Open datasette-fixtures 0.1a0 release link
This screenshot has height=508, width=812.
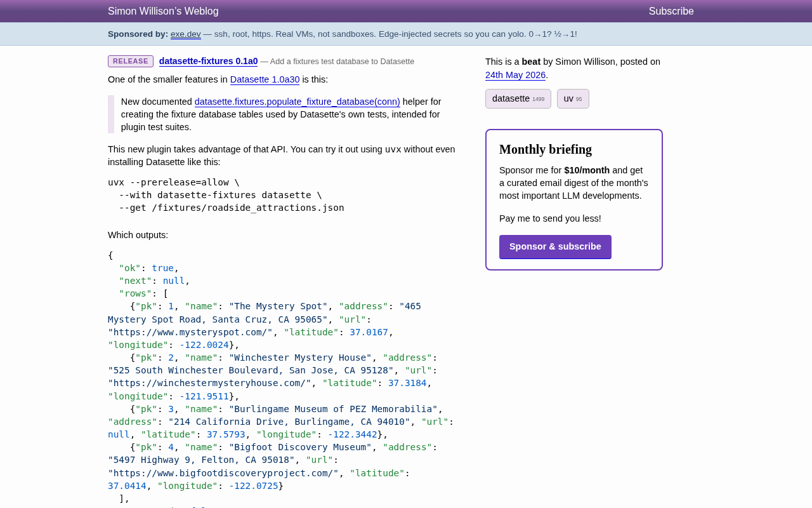tap(208, 62)
